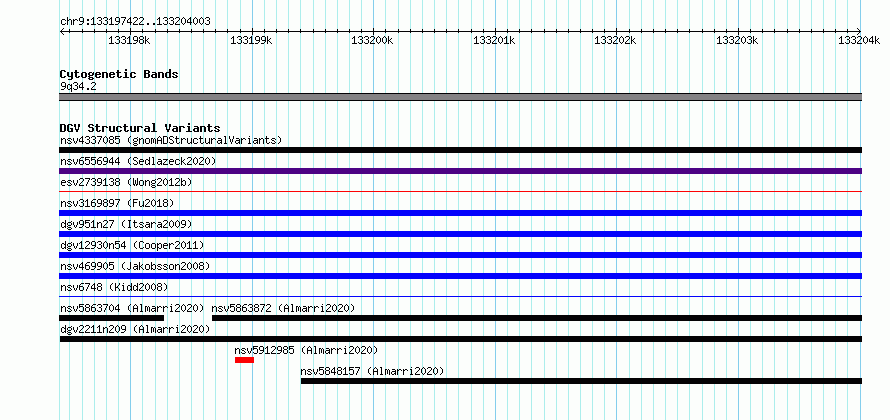Click the DGV Structural Variants track title
The height and width of the screenshot is (420, 890).
(x=140, y=128)
